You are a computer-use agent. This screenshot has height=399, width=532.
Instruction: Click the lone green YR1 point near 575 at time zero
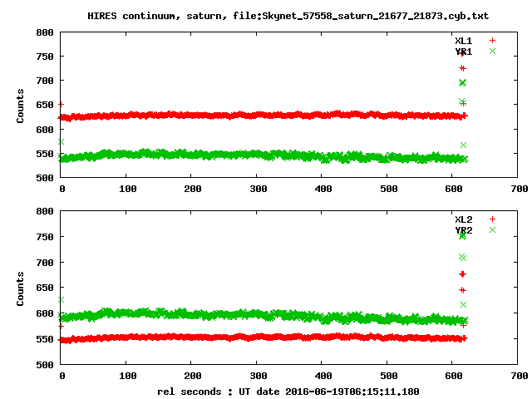[61, 142]
